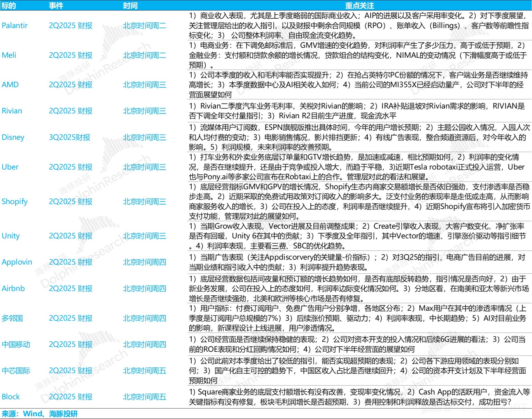Click 北京时间周三 in the Shopify row
Viewport: 532px width, 419px height.
click(145, 201)
